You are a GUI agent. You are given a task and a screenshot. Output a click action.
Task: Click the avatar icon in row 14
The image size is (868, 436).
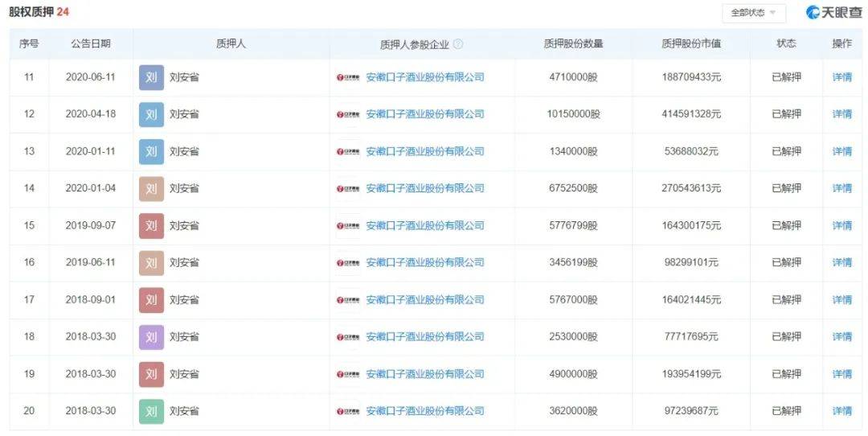pyautogui.click(x=151, y=188)
